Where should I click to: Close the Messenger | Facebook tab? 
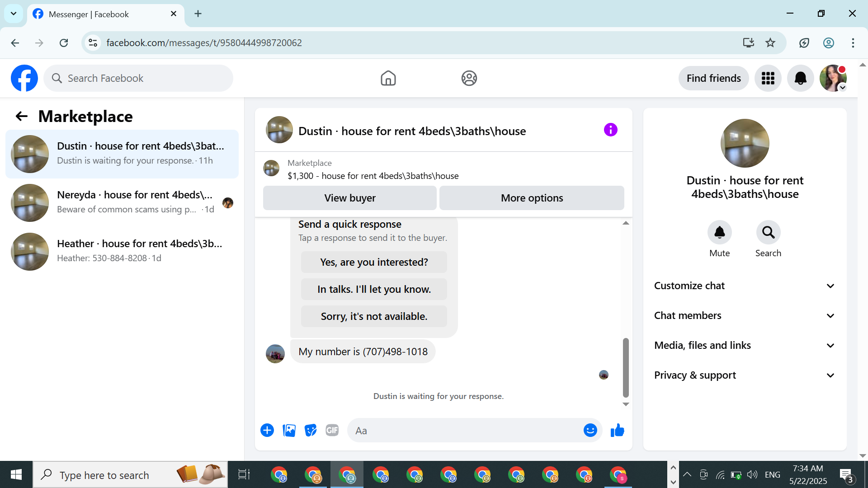(174, 14)
